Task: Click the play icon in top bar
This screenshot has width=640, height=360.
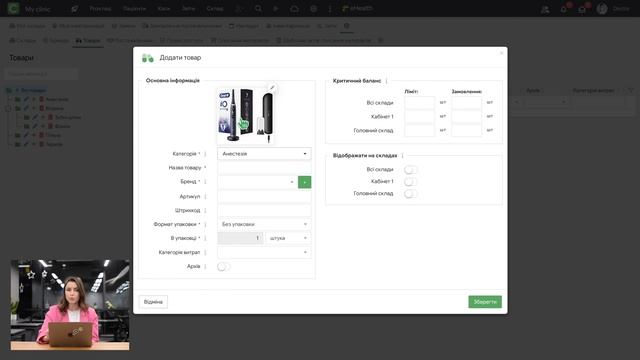Action: coord(276,9)
